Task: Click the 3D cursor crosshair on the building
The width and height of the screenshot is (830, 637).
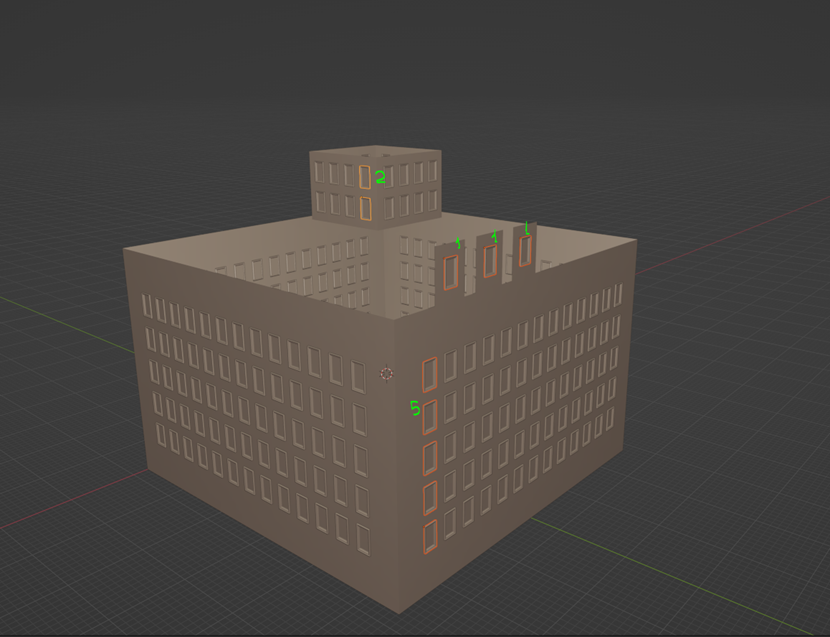Action: click(386, 374)
